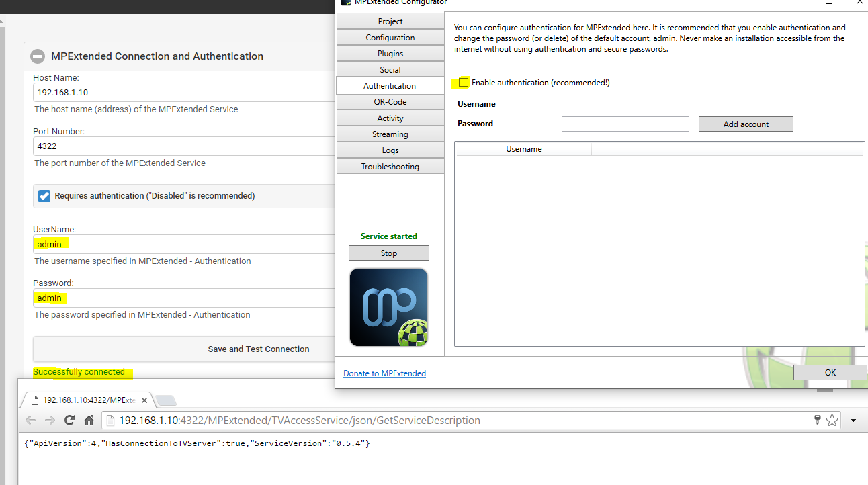Go to the browser home page
868x485 pixels.
(x=89, y=421)
